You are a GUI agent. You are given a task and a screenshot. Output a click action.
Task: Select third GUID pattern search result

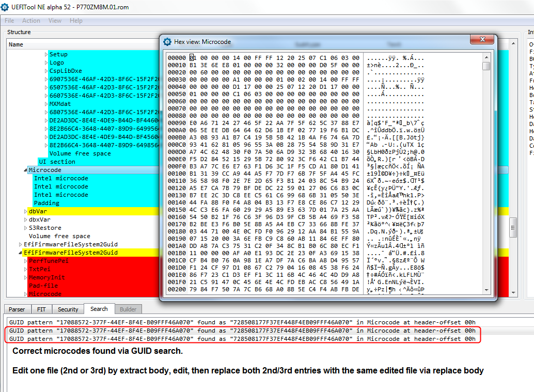click(242, 339)
